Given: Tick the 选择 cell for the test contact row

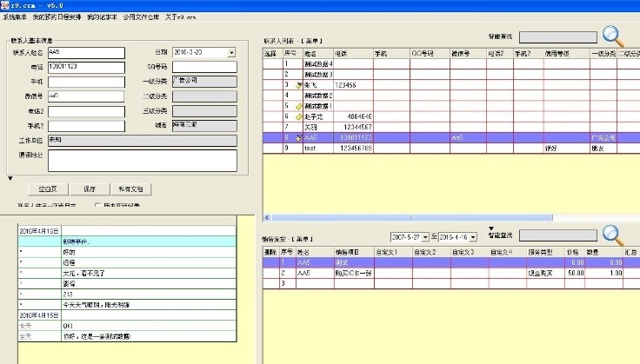Looking at the screenshot, I should click(270, 148).
